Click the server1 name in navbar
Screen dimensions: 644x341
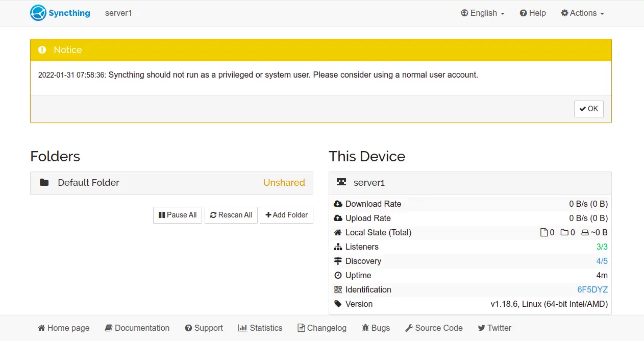click(x=118, y=13)
